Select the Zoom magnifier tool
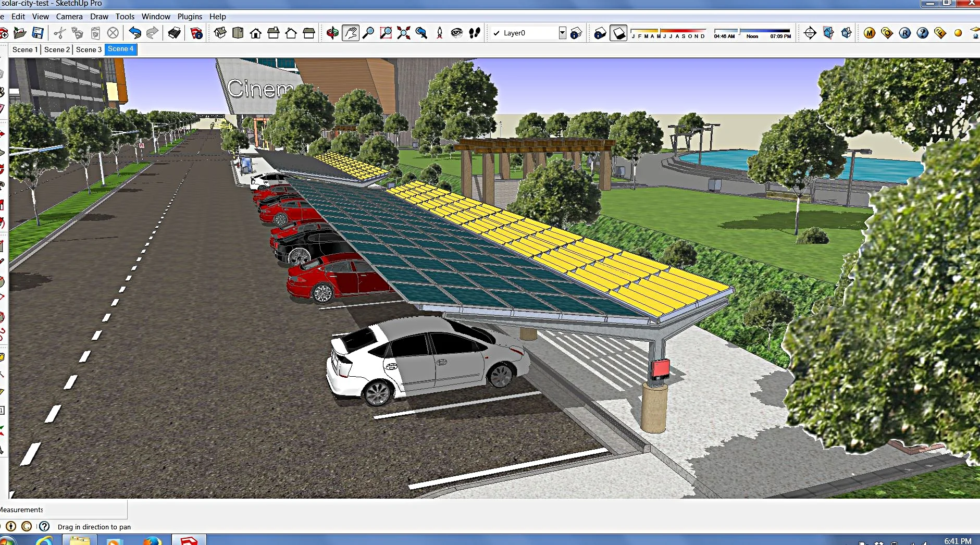The height and width of the screenshot is (545, 980). point(368,33)
